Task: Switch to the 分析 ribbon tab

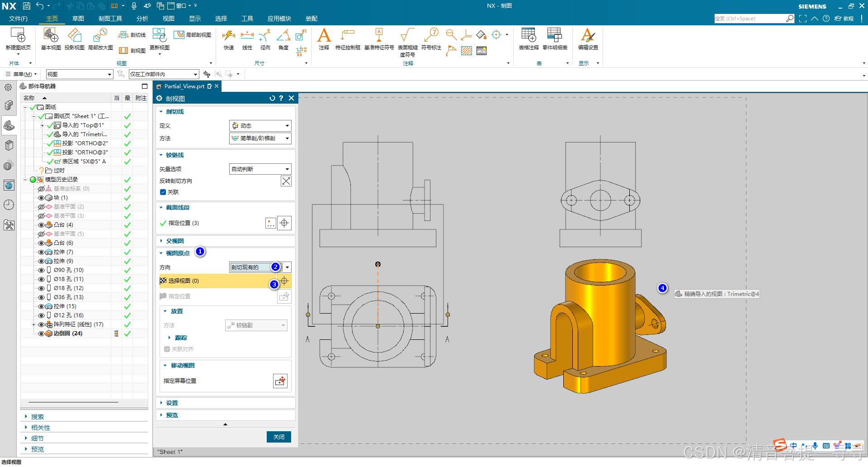Action: [142, 19]
